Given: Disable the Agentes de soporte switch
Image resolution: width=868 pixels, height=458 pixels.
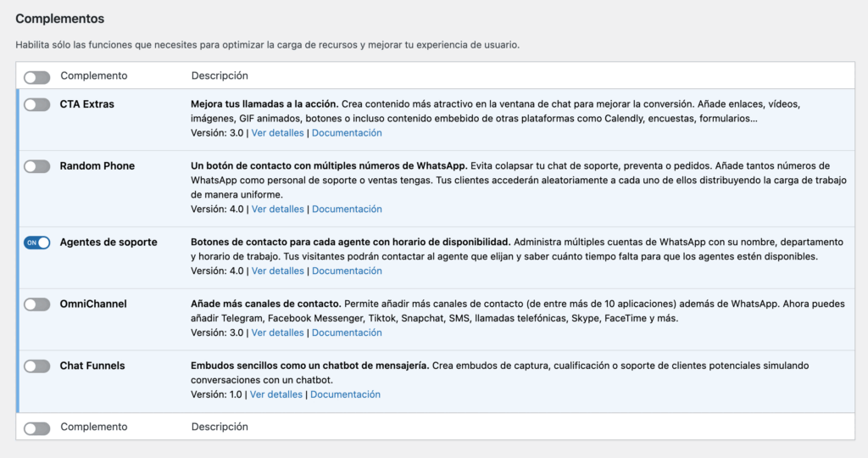Looking at the screenshot, I should (x=36, y=243).
